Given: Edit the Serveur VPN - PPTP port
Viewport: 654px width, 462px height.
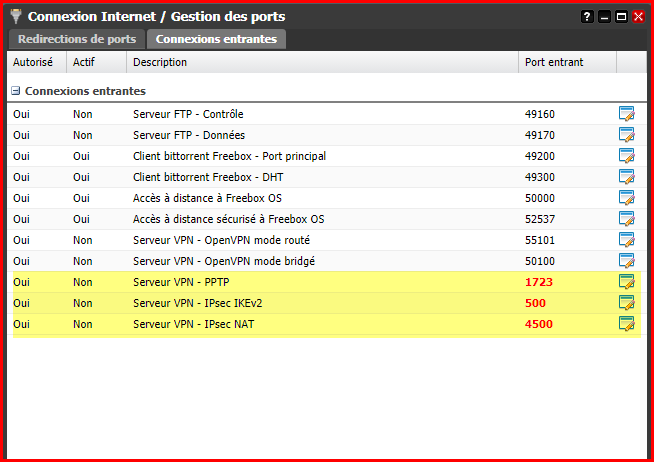Looking at the screenshot, I should point(626,282).
